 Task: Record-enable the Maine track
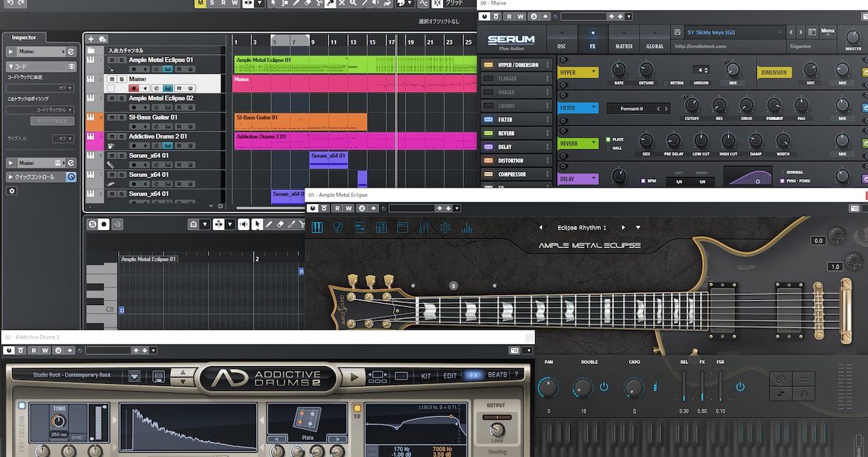[134, 88]
